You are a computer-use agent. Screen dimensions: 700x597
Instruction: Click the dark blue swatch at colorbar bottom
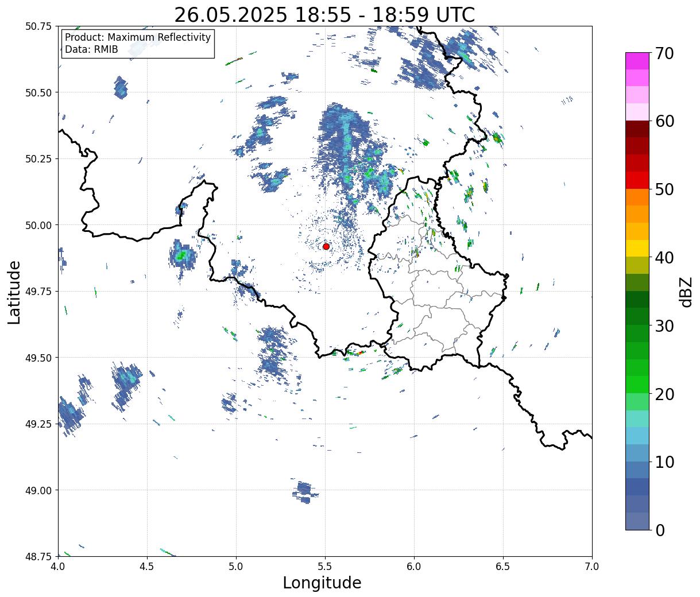pos(637,521)
